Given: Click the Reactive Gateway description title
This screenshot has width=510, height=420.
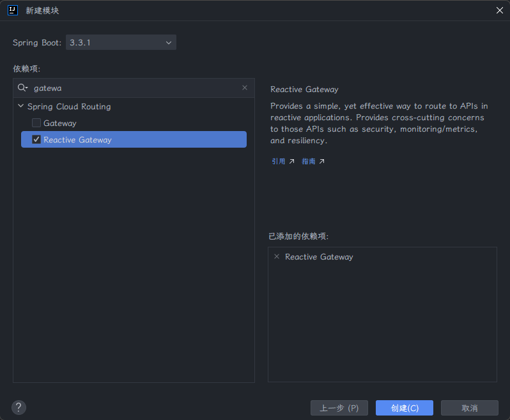Looking at the screenshot, I should pos(304,89).
